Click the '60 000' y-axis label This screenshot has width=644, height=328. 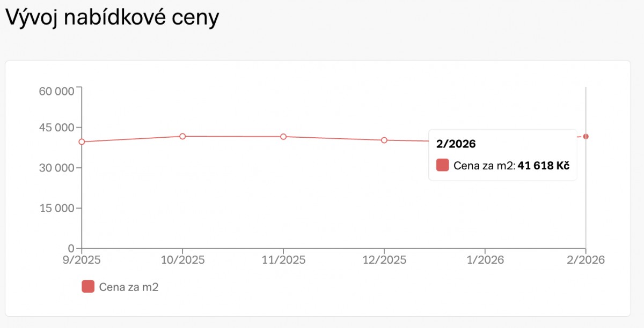(x=56, y=91)
